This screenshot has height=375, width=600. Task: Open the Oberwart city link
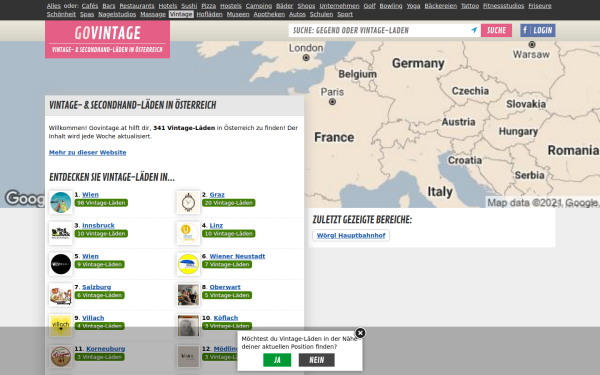pyautogui.click(x=225, y=287)
